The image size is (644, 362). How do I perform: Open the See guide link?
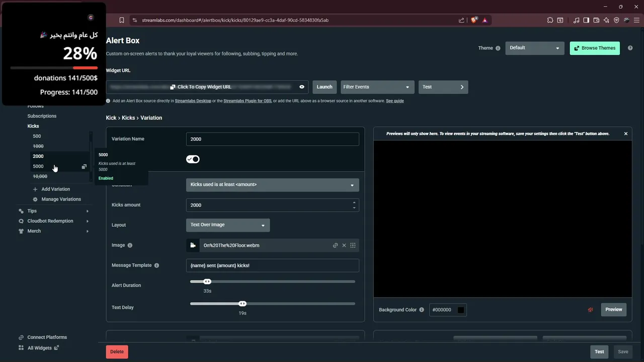point(395,101)
